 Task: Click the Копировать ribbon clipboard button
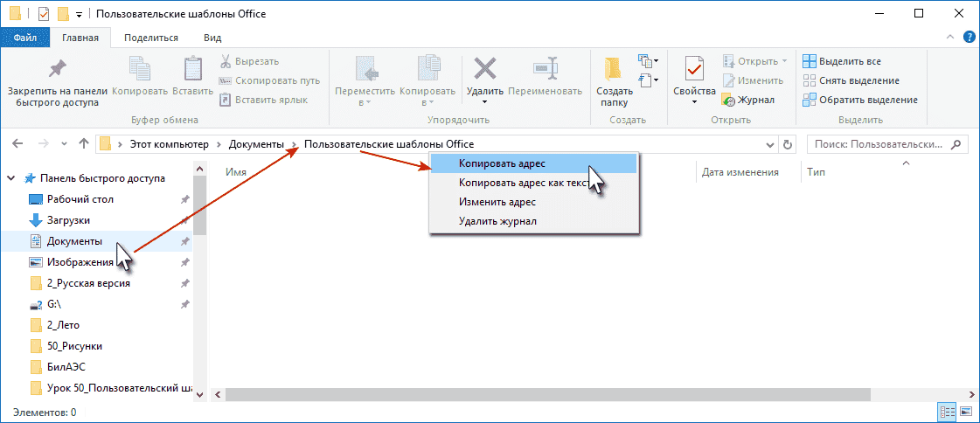[x=140, y=77]
